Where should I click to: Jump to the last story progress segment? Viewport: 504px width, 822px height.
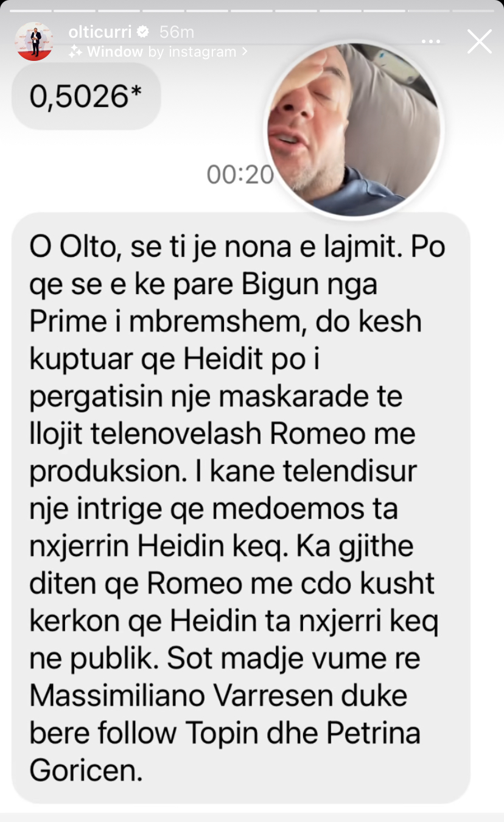tap(472, 10)
